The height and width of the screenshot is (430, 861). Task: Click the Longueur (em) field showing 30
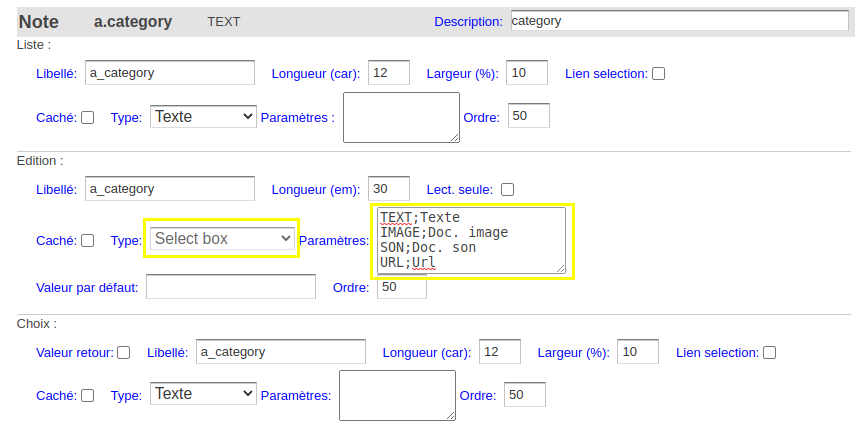[389, 188]
